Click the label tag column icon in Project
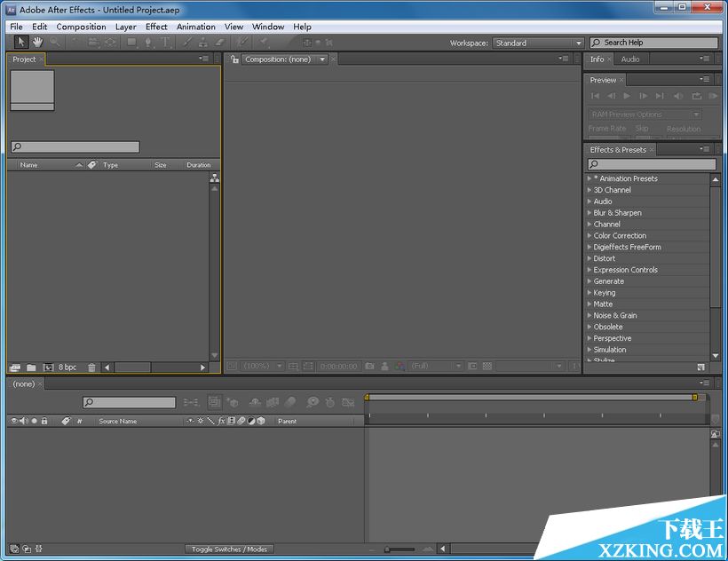Image resolution: width=728 pixels, height=561 pixels. 92,165
